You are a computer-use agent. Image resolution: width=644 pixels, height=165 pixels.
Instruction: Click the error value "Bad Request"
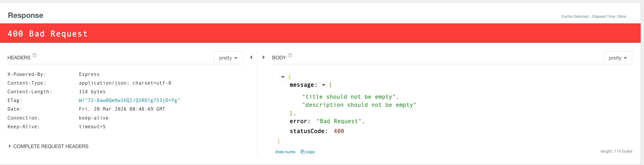339,121
